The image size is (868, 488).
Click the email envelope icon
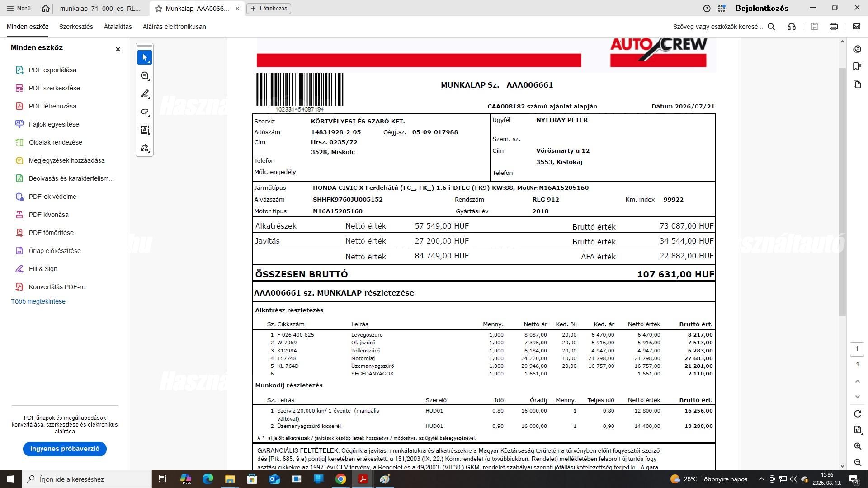point(856,27)
